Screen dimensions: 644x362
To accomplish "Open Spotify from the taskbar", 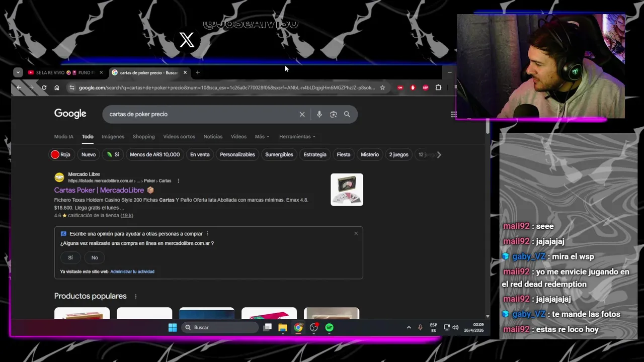I will [x=329, y=327].
